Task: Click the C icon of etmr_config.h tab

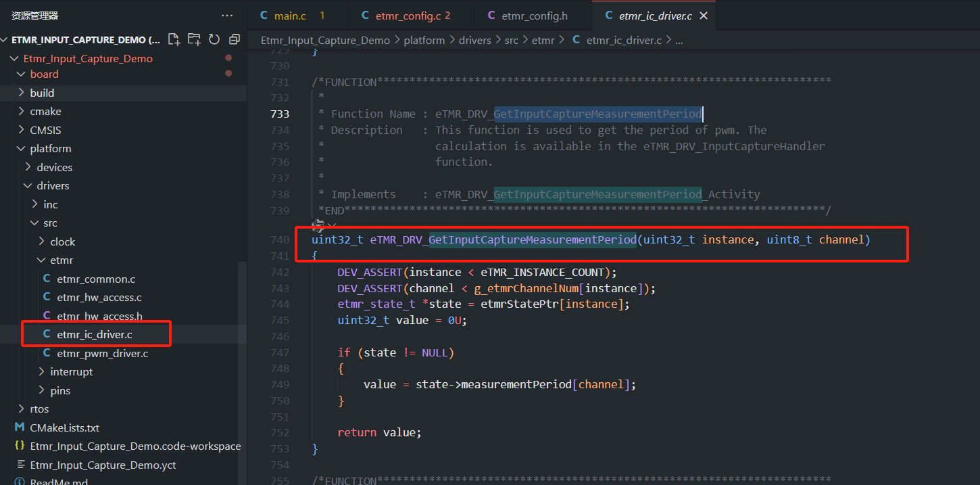Action: tap(491, 15)
